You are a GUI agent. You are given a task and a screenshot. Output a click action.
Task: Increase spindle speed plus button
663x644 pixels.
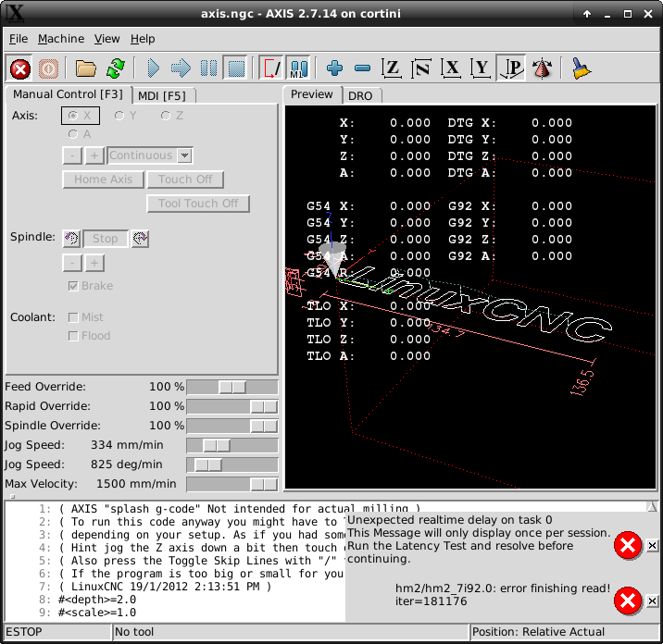coord(94,263)
